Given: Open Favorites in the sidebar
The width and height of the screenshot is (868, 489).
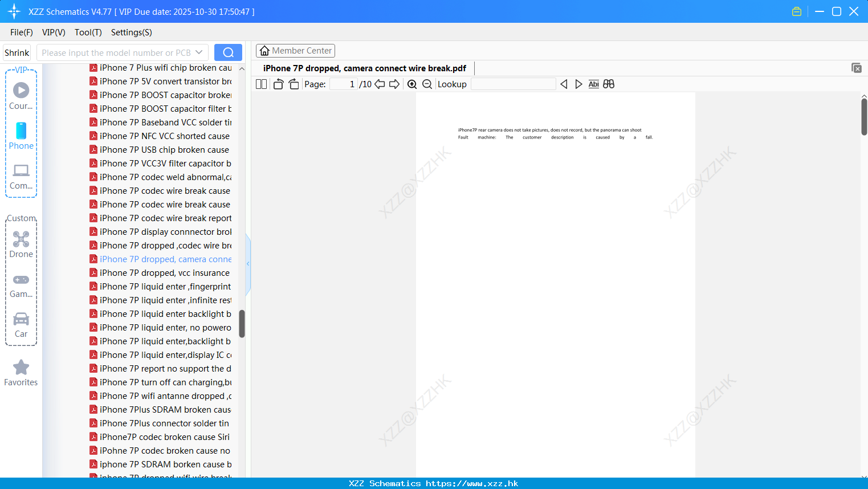Looking at the screenshot, I should click(x=21, y=373).
